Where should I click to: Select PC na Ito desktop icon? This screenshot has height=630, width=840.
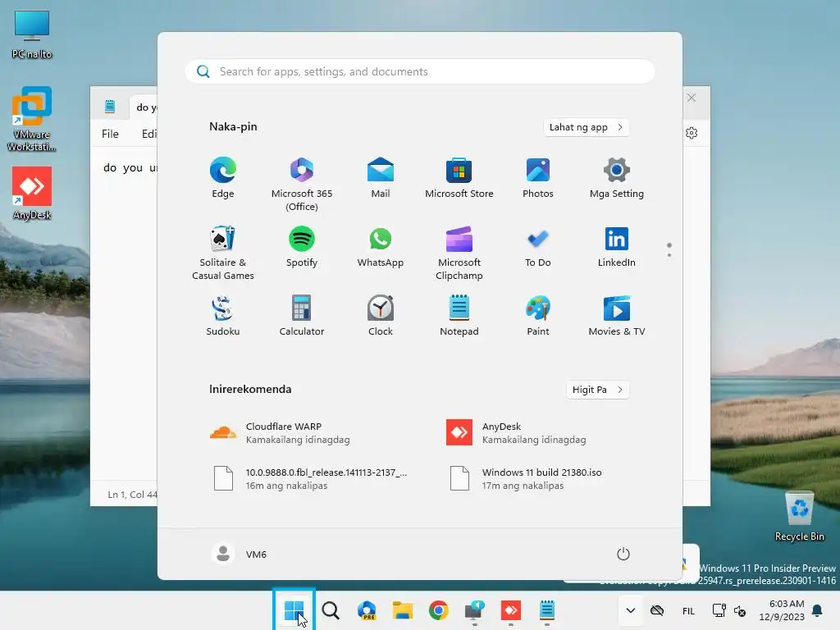click(x=32, y=34)
